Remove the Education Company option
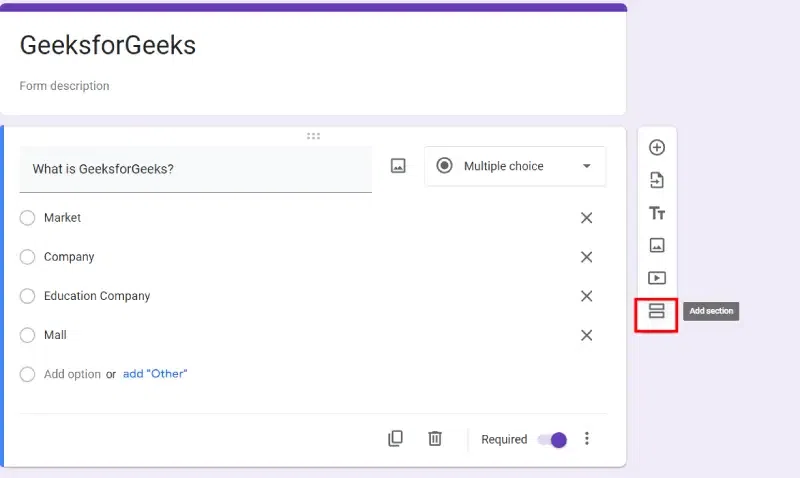 pyautogui.click(x=587, y=296)
